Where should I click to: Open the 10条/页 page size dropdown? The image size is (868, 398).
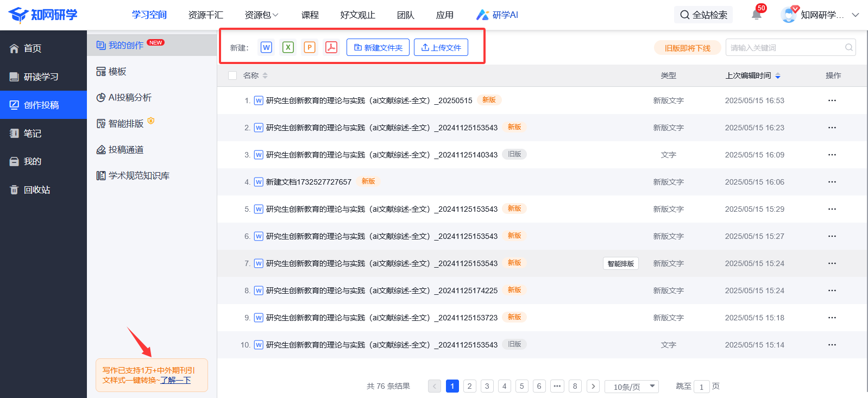[632, 387]
